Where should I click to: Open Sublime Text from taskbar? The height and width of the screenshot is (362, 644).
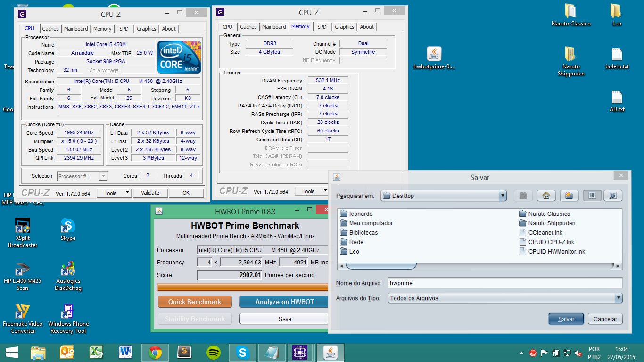[x=184, y=352]
